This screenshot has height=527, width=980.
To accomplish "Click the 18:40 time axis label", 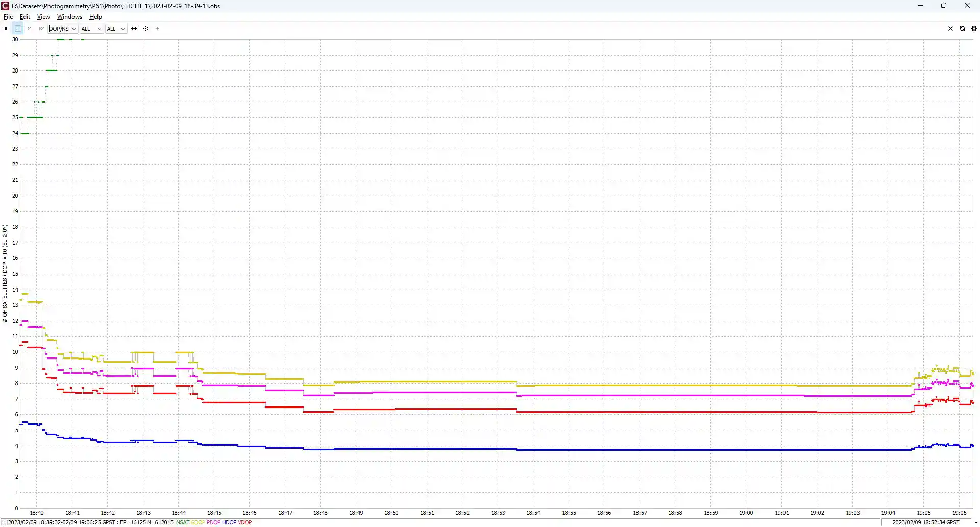I will [x=37, y=513].
